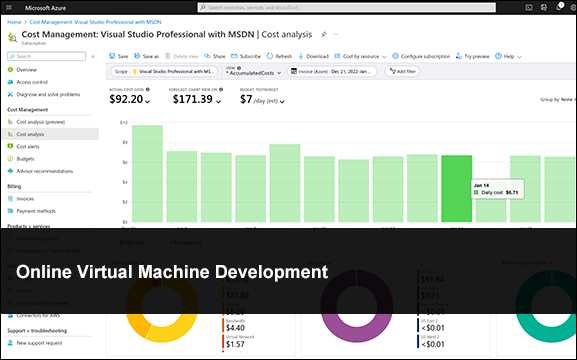Open Advisor recommendations

(45, 171)
